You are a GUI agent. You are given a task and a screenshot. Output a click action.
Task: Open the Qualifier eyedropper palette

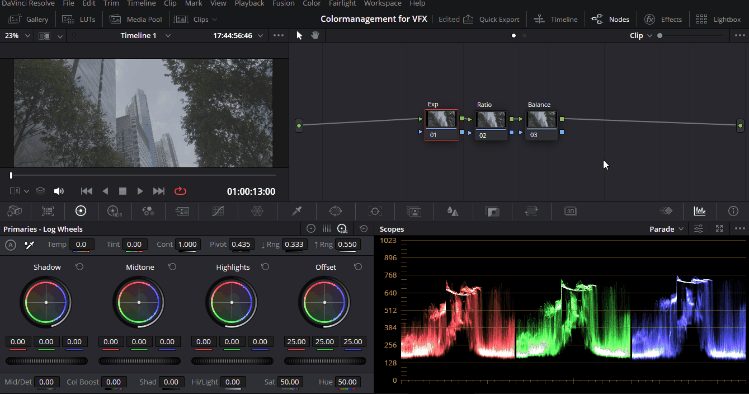(x=297, y=211)
